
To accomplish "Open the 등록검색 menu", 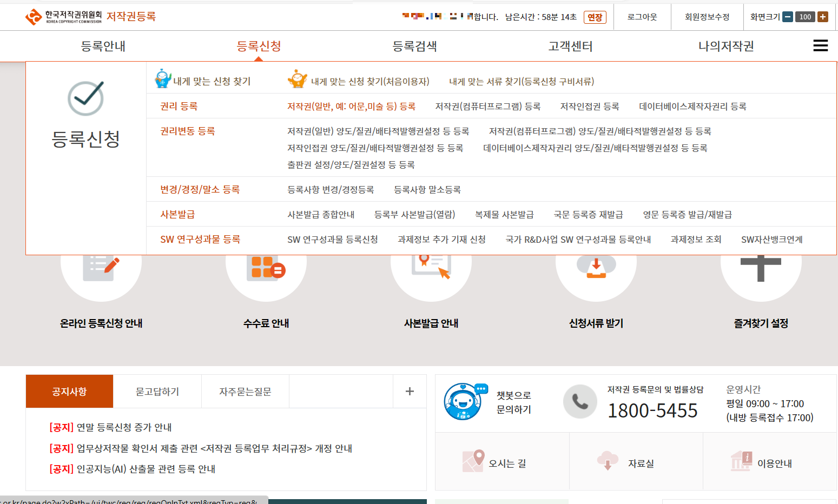I will [415, 46].
